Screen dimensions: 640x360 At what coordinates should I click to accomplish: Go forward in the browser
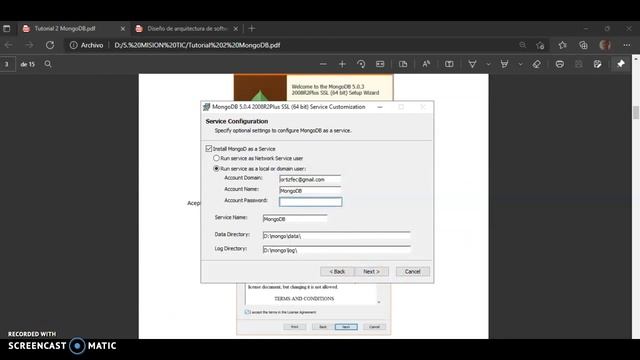(29, 45)
